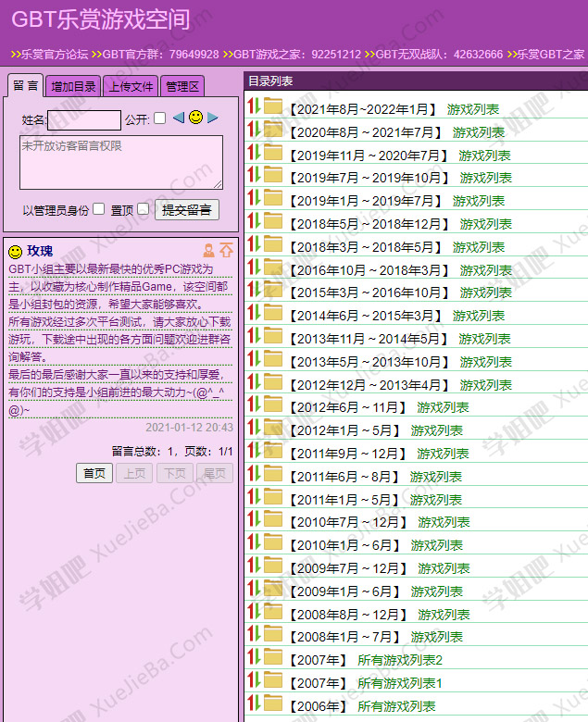Open 【2019年1月~2019年7月】 游戏列表
This screenshot has width=588, height=722.
point(398,201)
